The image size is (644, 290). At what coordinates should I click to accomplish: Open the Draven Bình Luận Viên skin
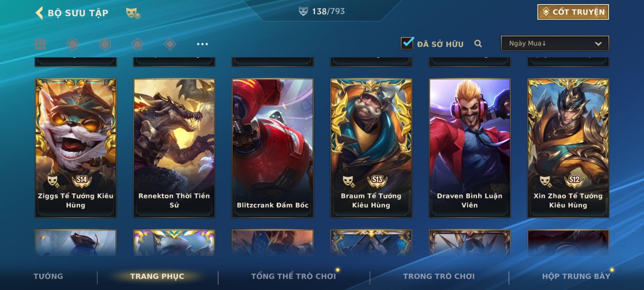(x=470, y=148)
